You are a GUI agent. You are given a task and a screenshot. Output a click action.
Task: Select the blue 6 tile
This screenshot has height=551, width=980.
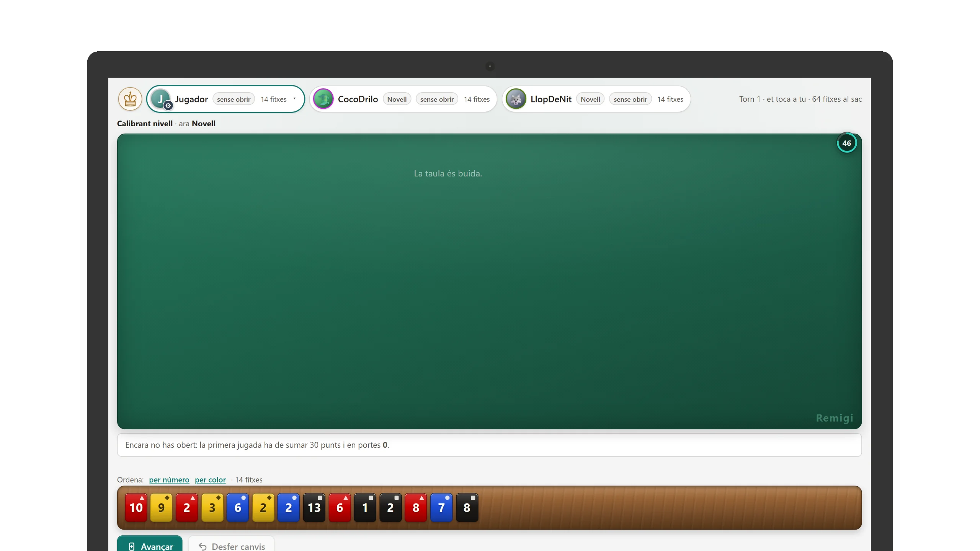coord(238,507)
